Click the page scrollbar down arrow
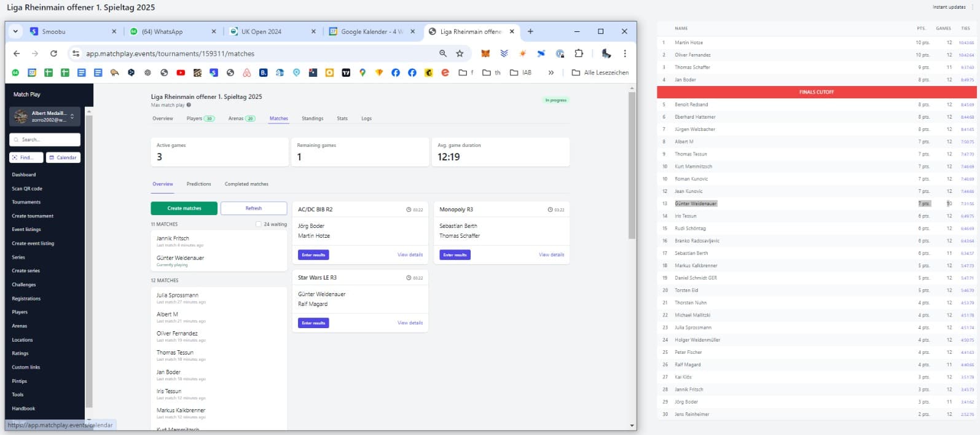 632,426
